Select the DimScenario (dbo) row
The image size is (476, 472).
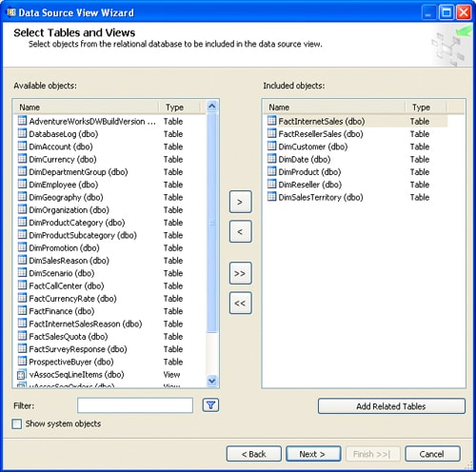[109, 273]
